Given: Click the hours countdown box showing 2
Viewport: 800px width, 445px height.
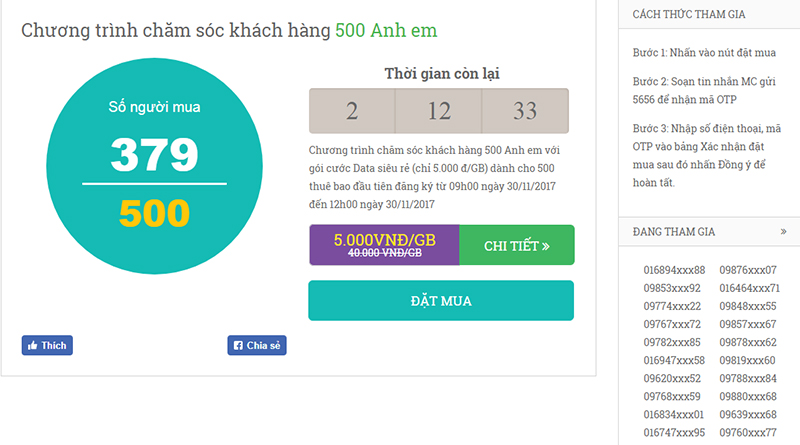Looking at the screenshot, I should coord(352,111).
